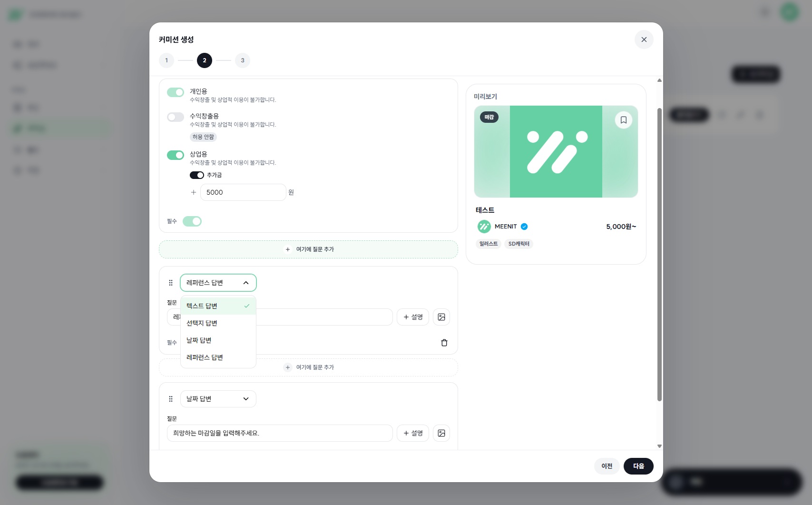Viewport: 812px width, 505px height.
Task: Click the 다음 button
Action: (638, 466)
